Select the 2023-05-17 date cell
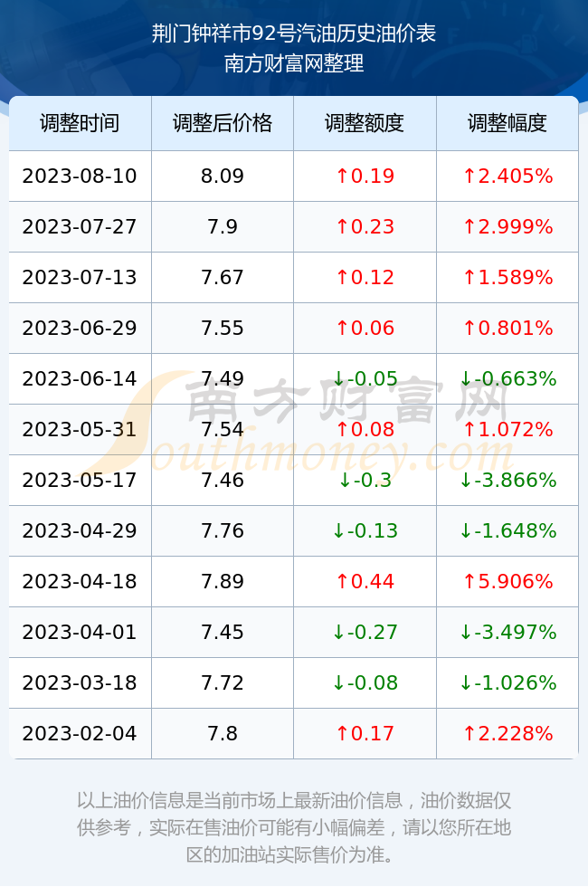588x887 pixels. 80,480
